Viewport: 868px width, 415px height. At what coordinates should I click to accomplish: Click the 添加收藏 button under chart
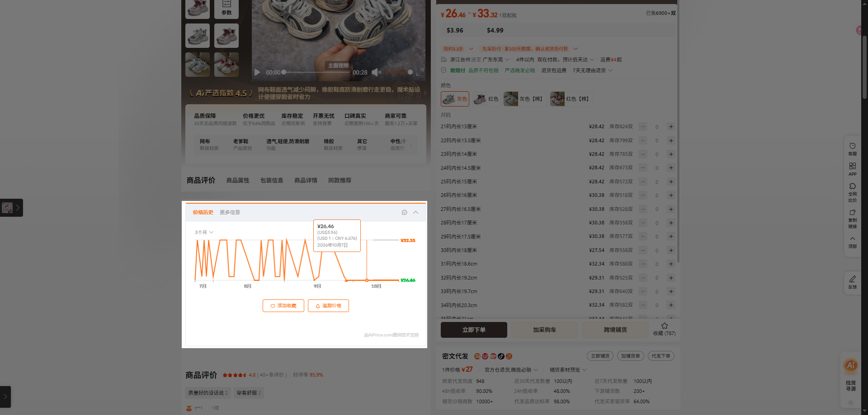(283, 306)
